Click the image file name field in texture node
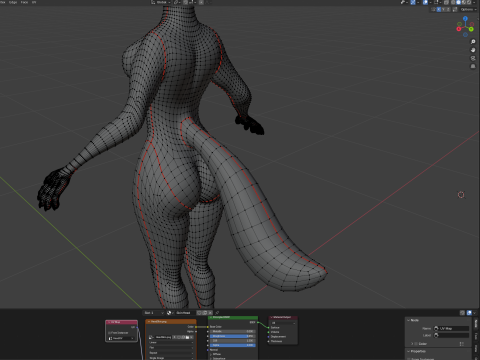The height and width of the screenshot is (360, 480). point(164,337)
